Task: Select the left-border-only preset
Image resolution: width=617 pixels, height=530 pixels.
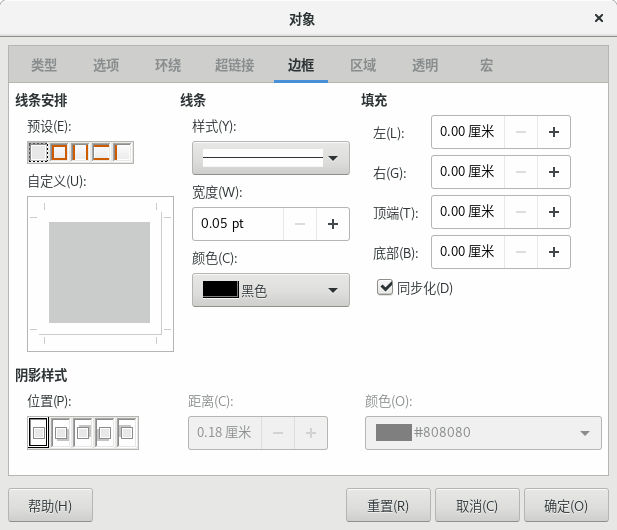Action: pos(122,152)
